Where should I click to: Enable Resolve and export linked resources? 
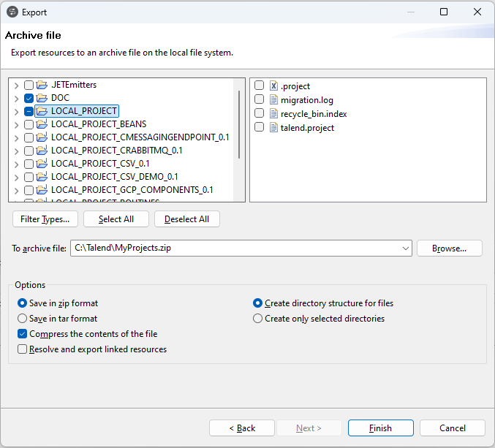(x=23, y=350)
